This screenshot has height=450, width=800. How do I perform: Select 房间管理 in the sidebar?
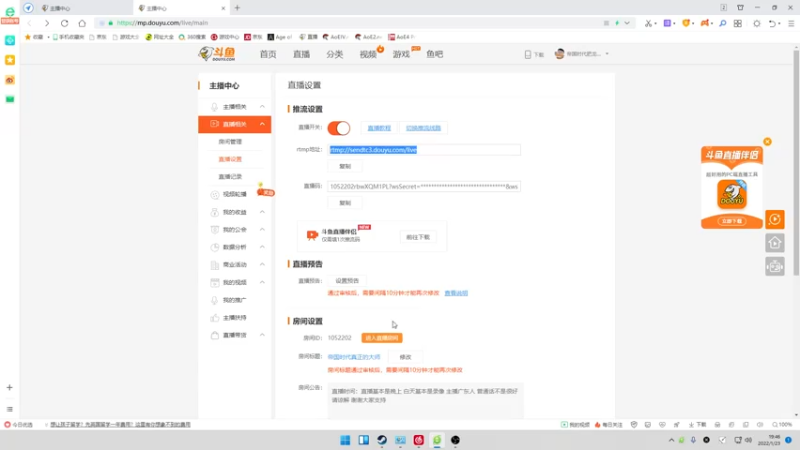coord(230,142)
